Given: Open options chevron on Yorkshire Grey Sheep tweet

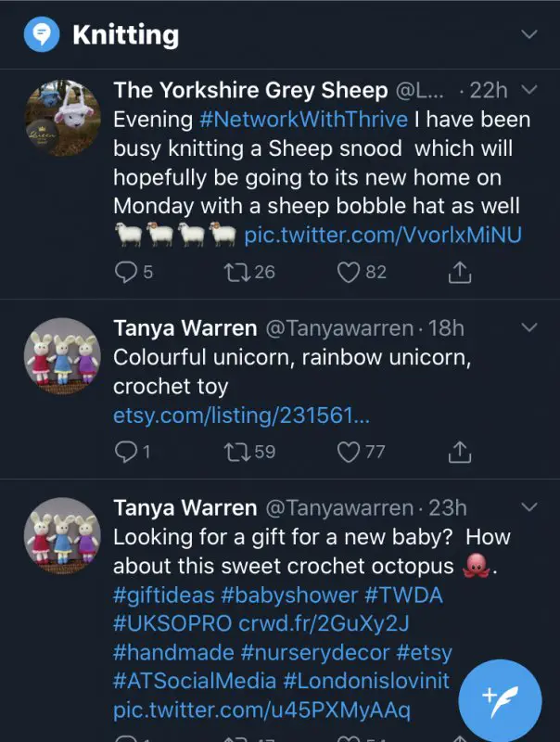Looking at the screenshot, I should coord(529,90).
